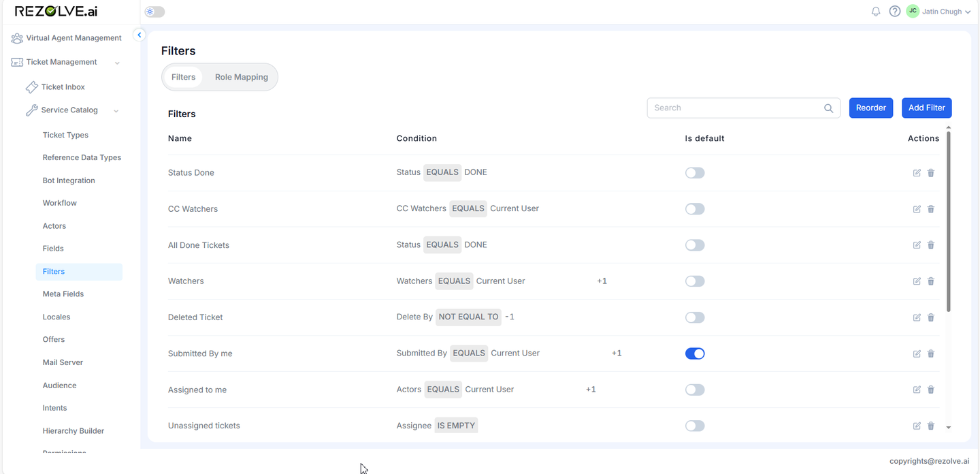Delete the Unassigned tickets filter

pos(931,426)
